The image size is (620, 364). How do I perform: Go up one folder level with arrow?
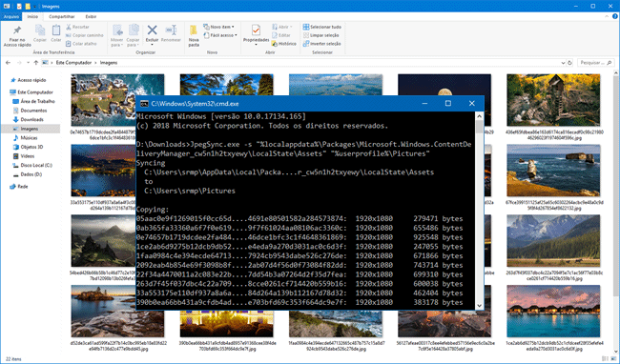tap(35, 63)
